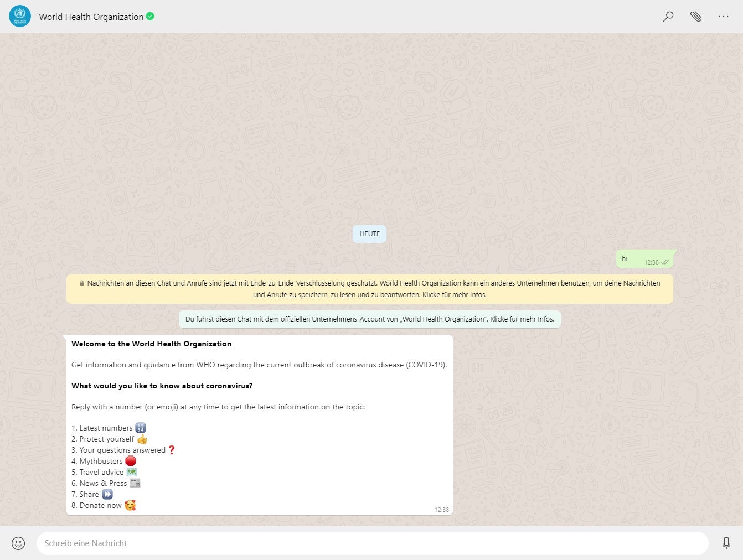Click the search magnifier icon in chat header
Image resolution: width=743 pixels, height=560 pixels.
(668, 16)
